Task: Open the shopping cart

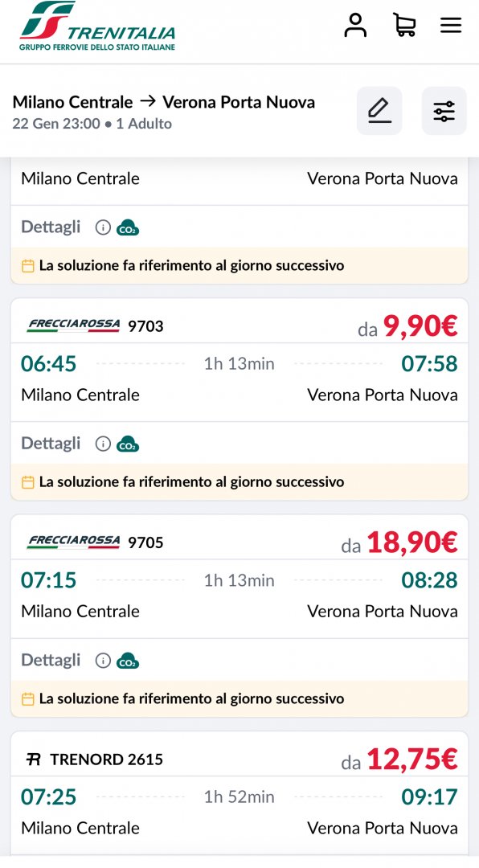Action: [x=404, y=26]
